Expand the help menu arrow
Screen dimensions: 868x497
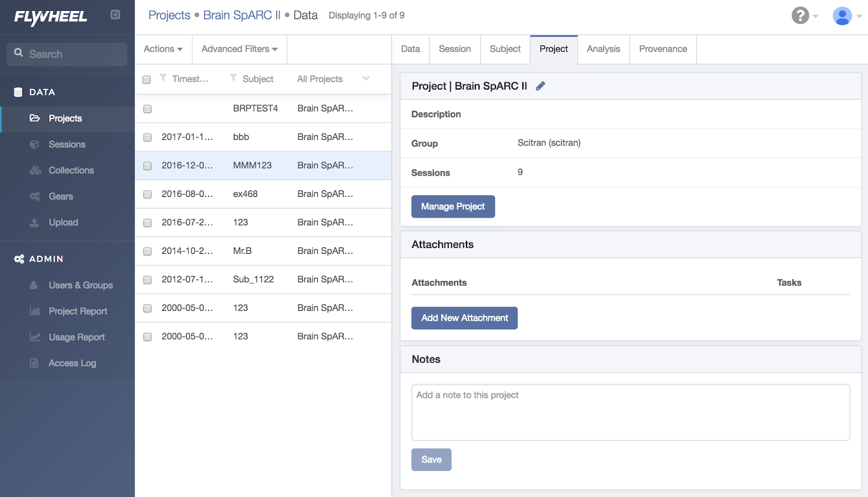(815, 16)
